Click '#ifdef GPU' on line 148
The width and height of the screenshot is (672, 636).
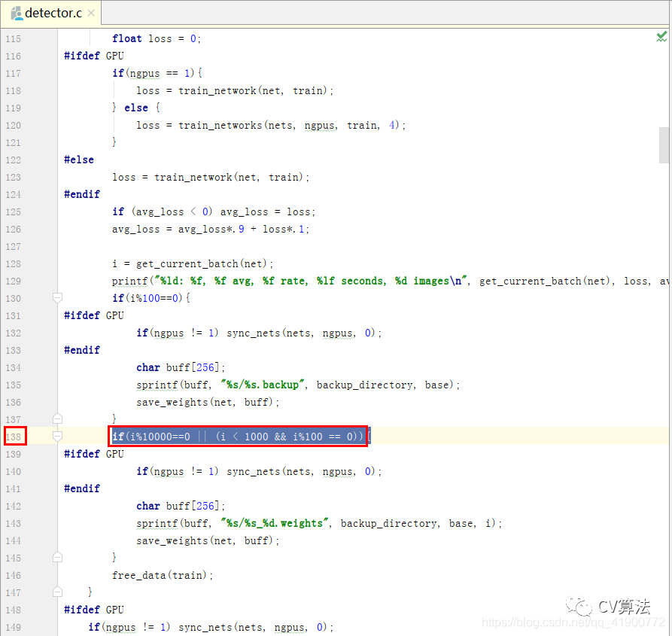coord(94,610)
